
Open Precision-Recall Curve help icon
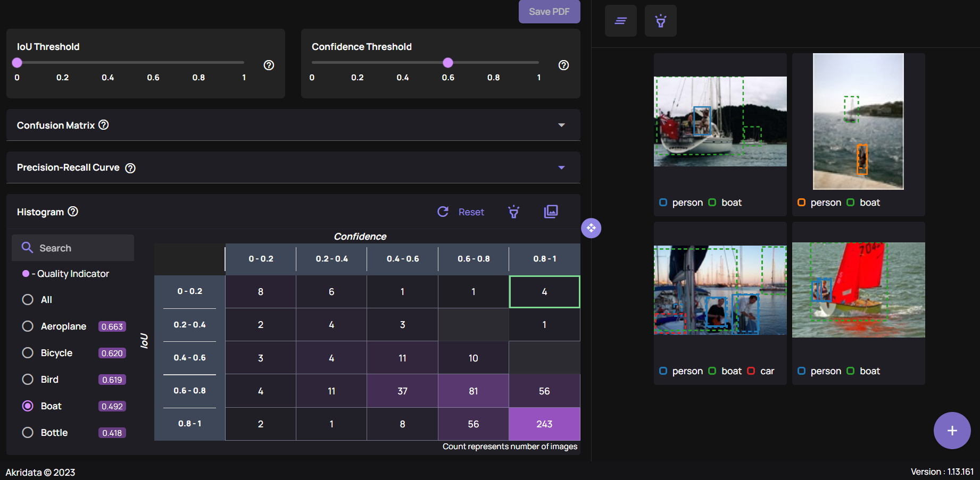(x=130, y=168)
